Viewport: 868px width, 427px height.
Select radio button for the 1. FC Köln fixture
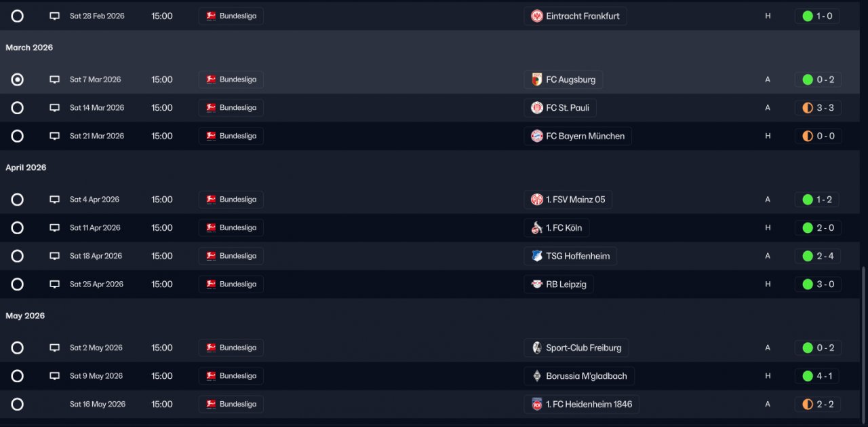(18, 228)
